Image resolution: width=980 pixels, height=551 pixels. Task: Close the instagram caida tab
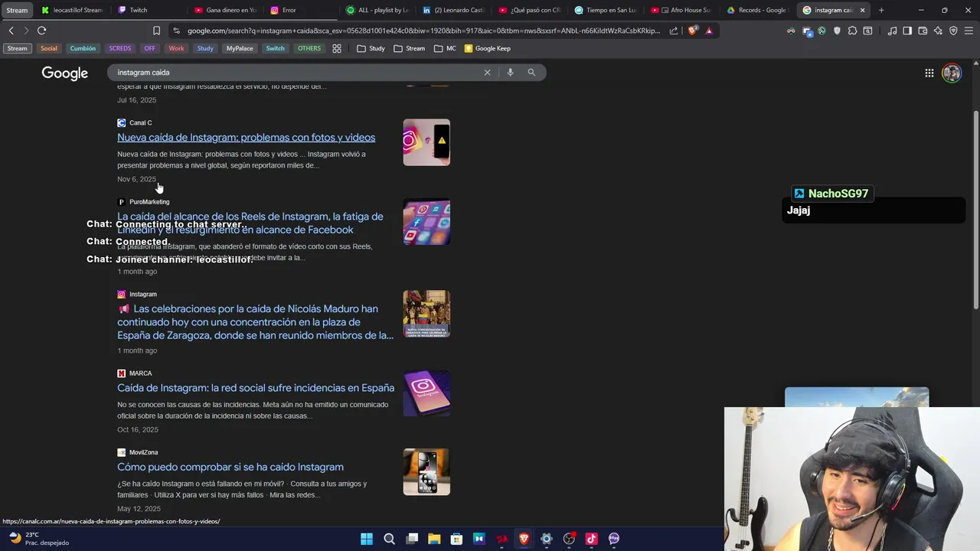[863, 10]
